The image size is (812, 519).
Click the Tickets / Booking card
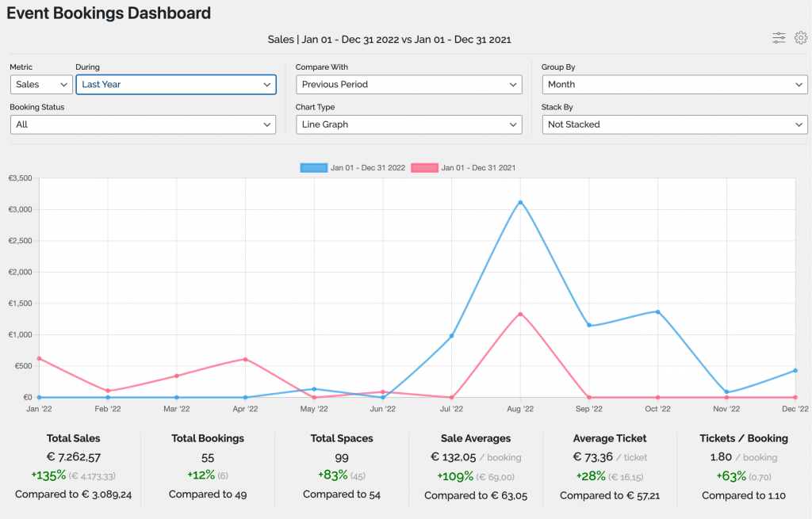pyautogui.click(x=744, y=466)
